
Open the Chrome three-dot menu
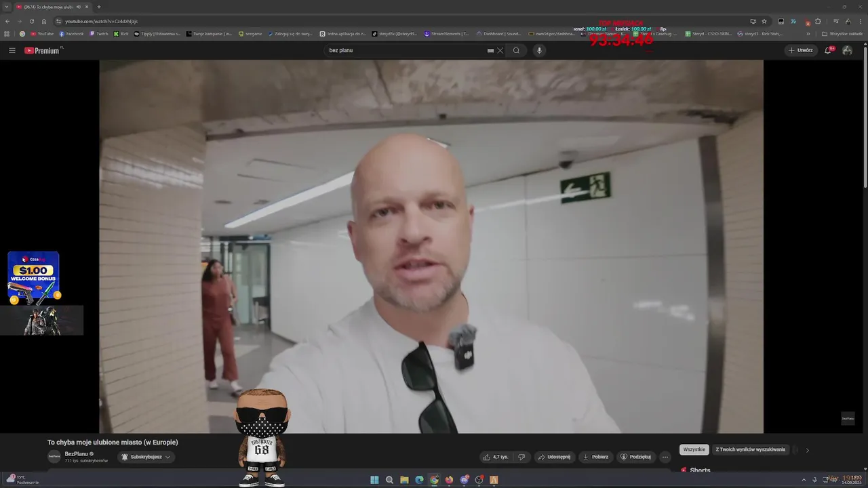tap(860, 21)
